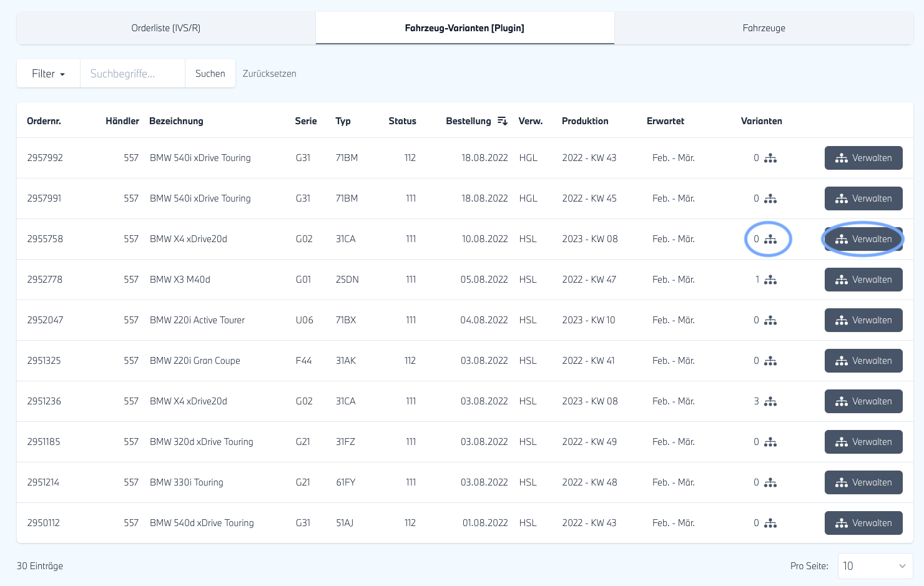924x586 pixels.
Task: Click variants icon in row 2955758
Action: coord(770,240)
